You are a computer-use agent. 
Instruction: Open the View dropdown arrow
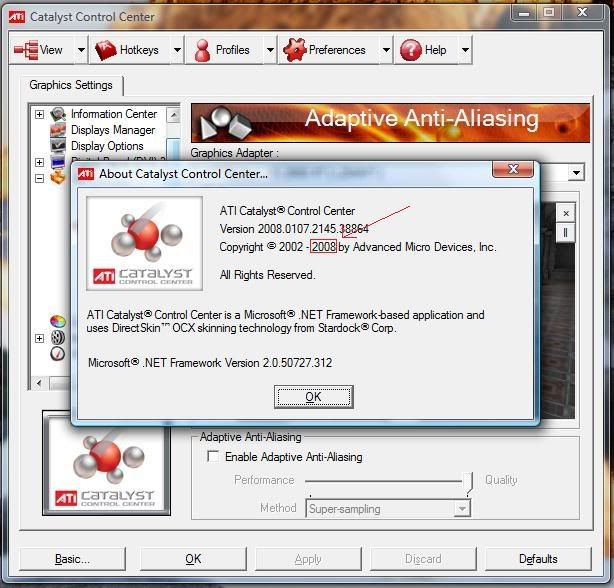click(x=81, y=50)
